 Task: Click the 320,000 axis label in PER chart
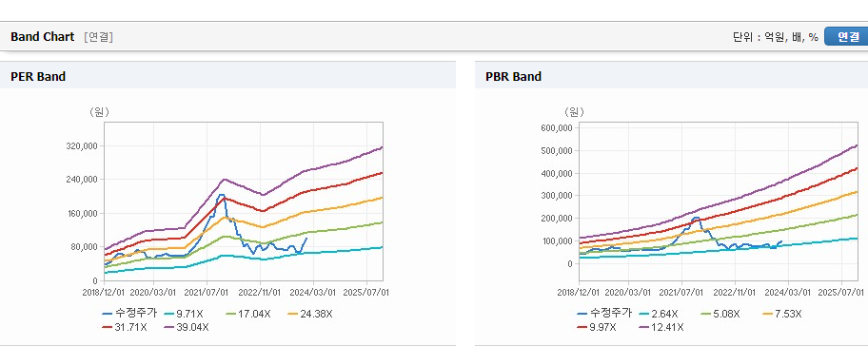[83, 146]
